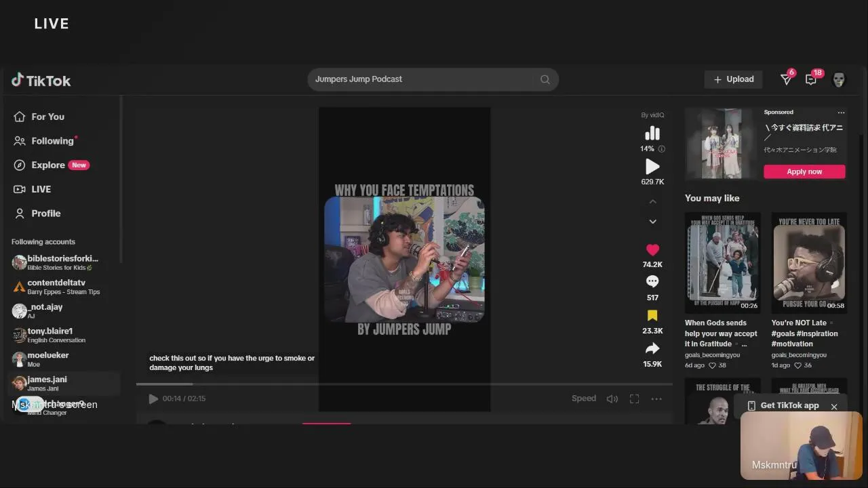Open the Following feed
Viewport: 868px width, 488px height.
click(x=44, y=141)
